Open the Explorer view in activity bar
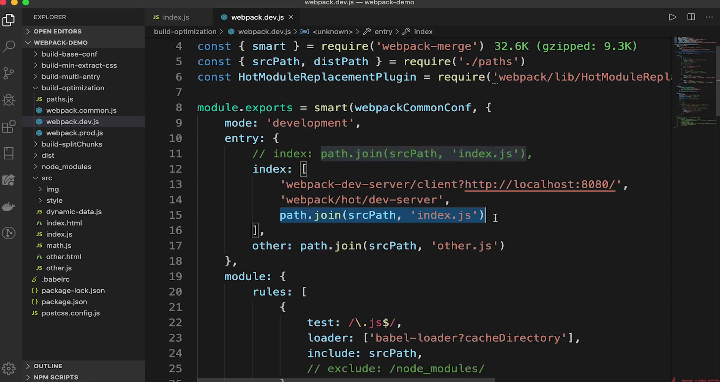 (8, 20)
